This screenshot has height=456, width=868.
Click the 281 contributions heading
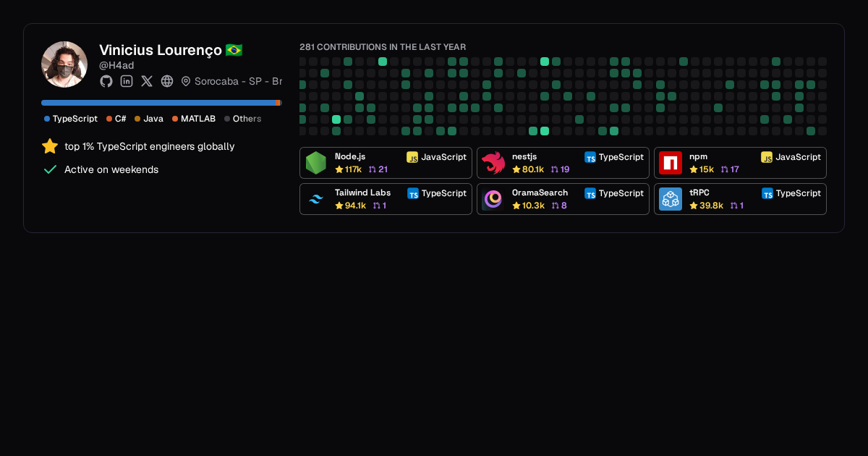pyautogui.click(x=383, y=47)
